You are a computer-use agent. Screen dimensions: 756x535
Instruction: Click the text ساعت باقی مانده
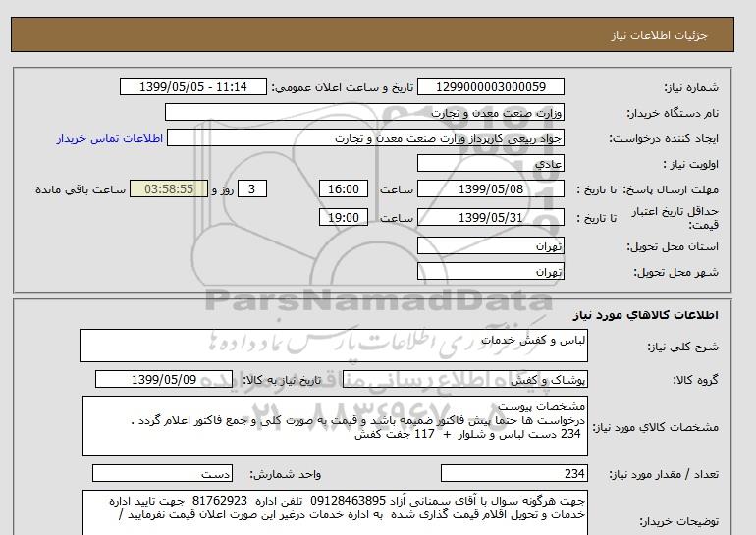point(81,189)
